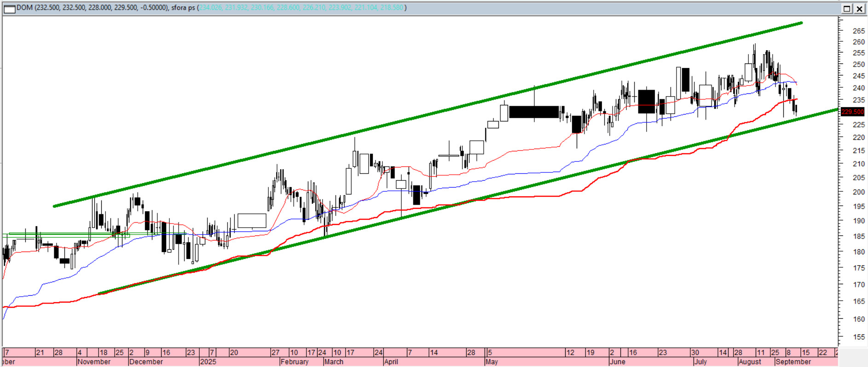Viewport: 868px width, 367px height.
Task: Click the wide black candle in May
Action: coord(534,112)
